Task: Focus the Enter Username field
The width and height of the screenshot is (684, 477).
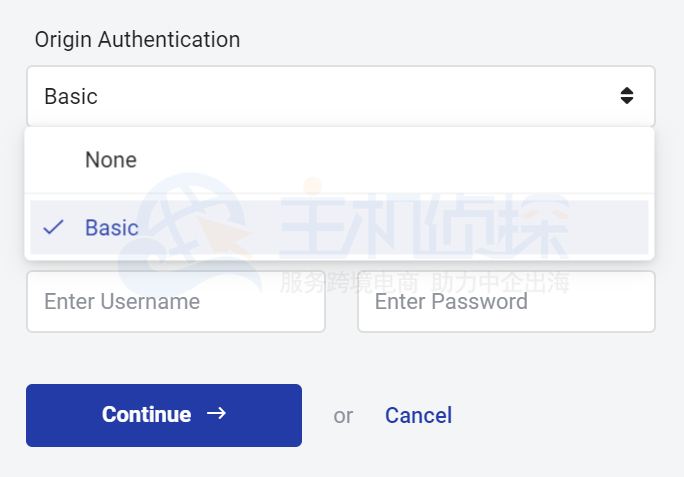Action: 176,302
